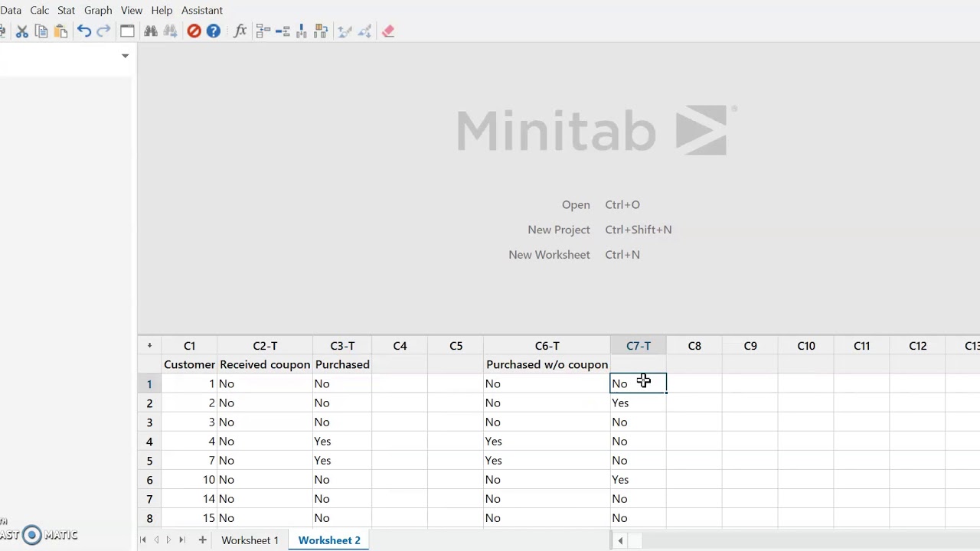Select the Worksheet 2 tab
This screenshot has width=980, height=551.
pos(329,540)
